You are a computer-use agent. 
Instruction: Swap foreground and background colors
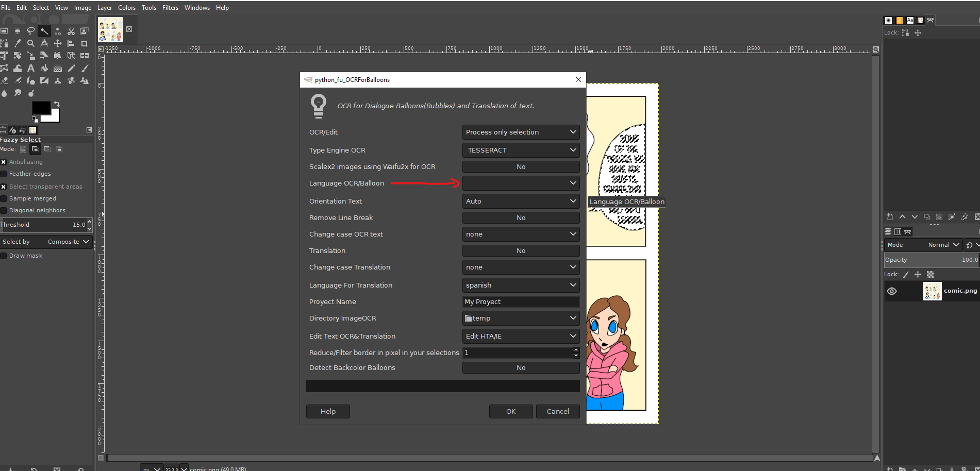[x=57, y=104]
